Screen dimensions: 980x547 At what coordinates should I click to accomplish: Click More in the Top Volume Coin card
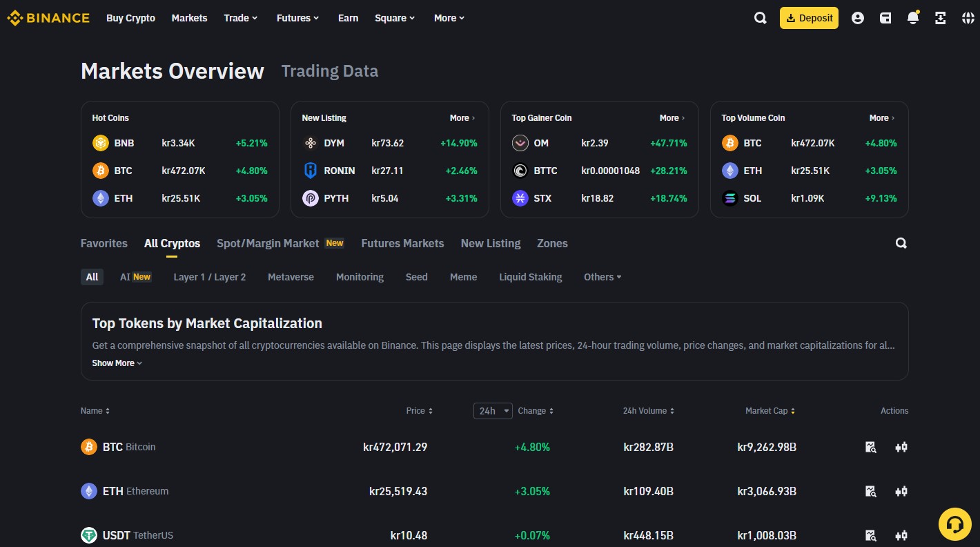(882, 118)
